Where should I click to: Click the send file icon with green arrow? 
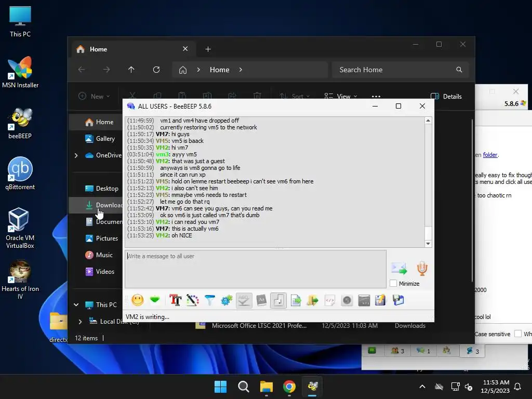[x=296, y=300]
